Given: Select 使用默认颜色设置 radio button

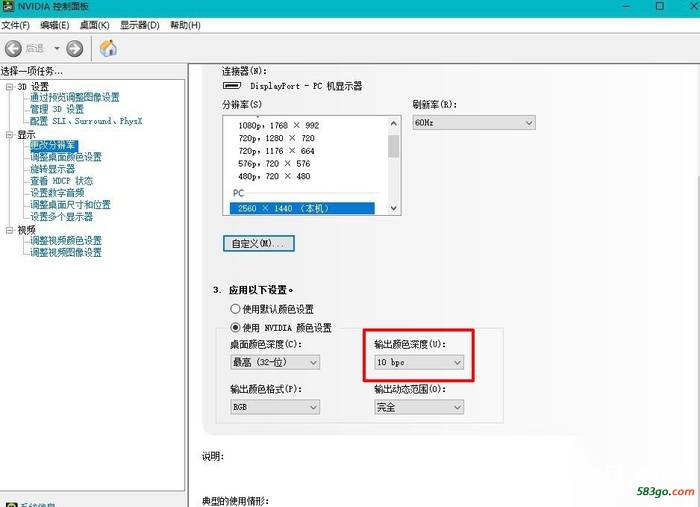Looking at the screenshot, I should [235, 308].
